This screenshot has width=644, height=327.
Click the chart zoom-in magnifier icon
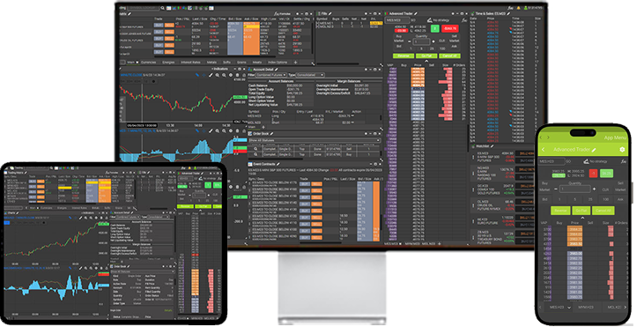coord(218,75)
